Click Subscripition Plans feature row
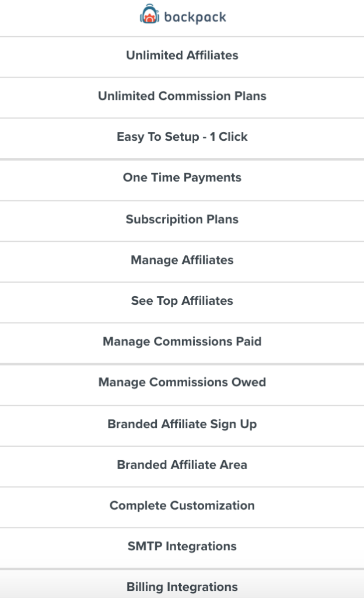Image resolution: width=364 pixels, height=598 pixels. [x=182, y=221]
